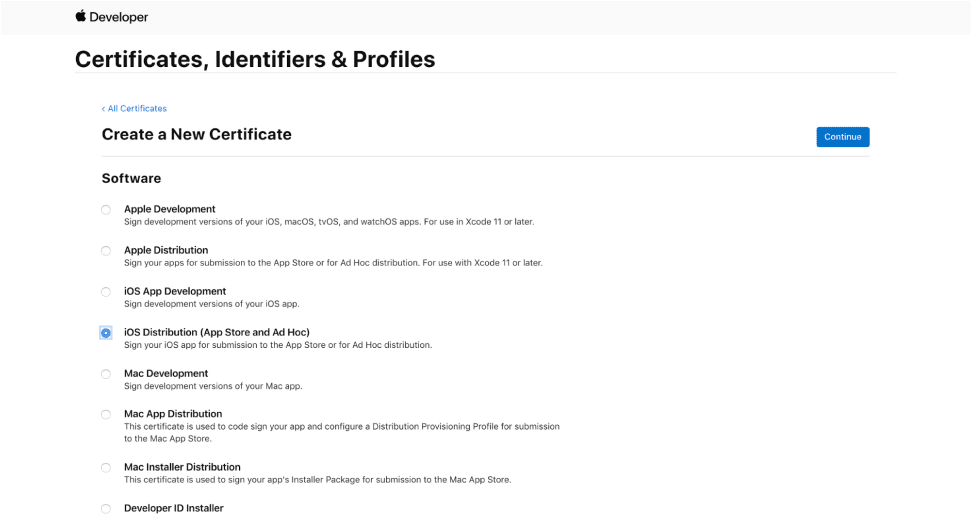971x517 pixels.
Task: Click the iOS App Development label text
Action: coord(175,291)
